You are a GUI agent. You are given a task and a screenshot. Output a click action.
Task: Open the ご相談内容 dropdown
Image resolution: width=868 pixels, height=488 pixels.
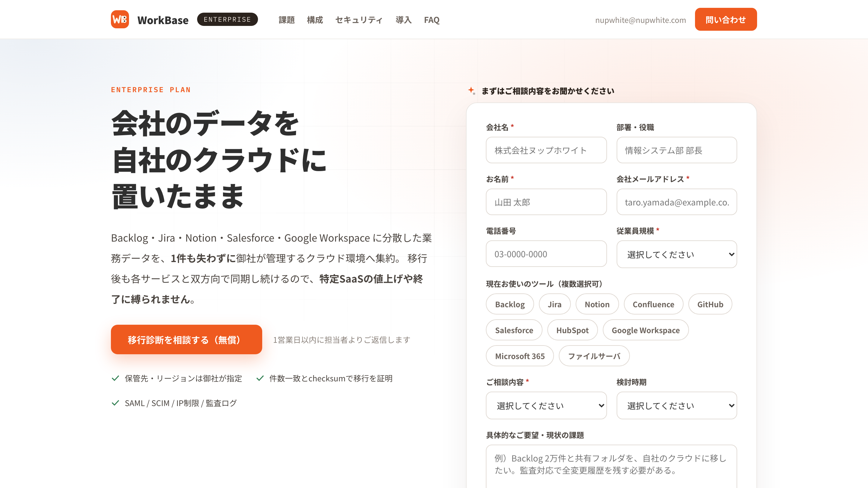(x=546, y=405)
